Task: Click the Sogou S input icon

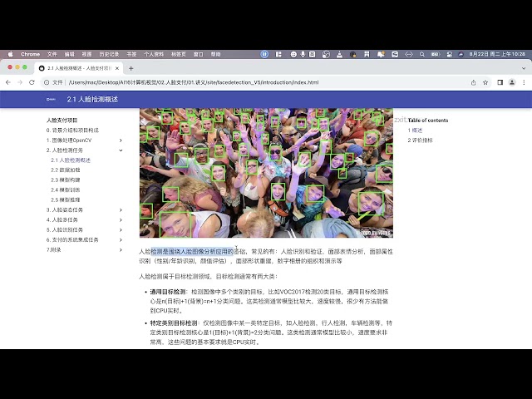Action: [x=395, y=54]
